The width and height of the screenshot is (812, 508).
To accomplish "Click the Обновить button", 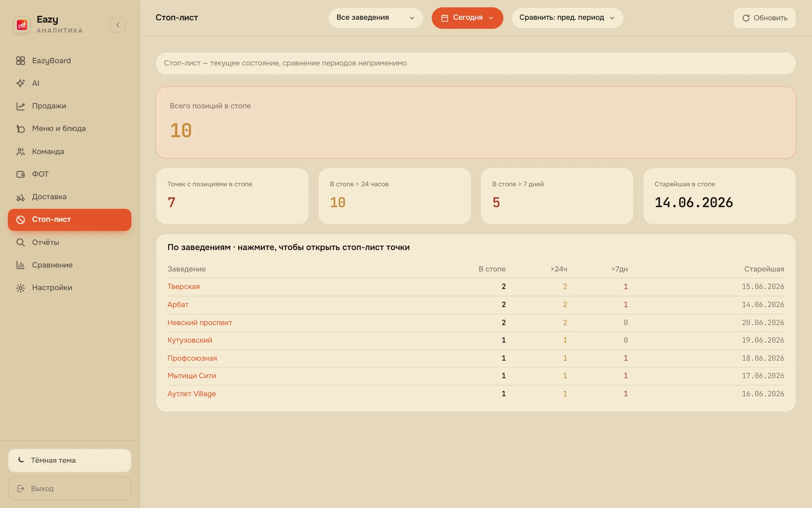I will [x=764, y=18].
